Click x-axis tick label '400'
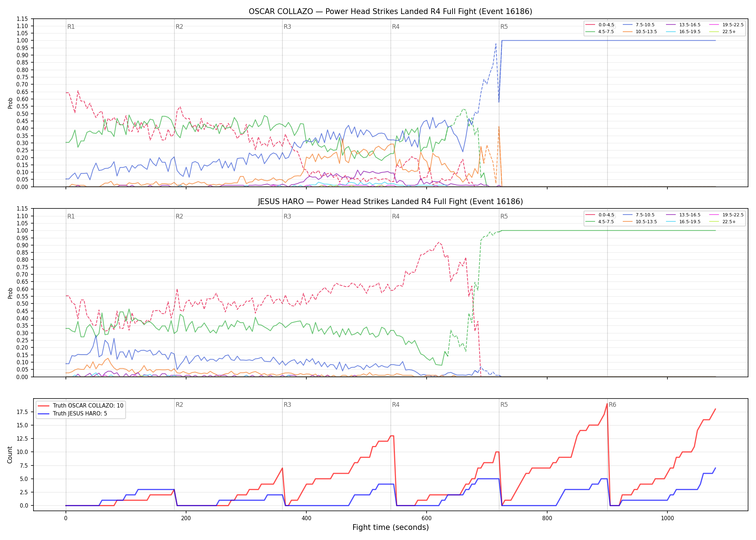Screen dimensions: 756x540 (306, 518)
